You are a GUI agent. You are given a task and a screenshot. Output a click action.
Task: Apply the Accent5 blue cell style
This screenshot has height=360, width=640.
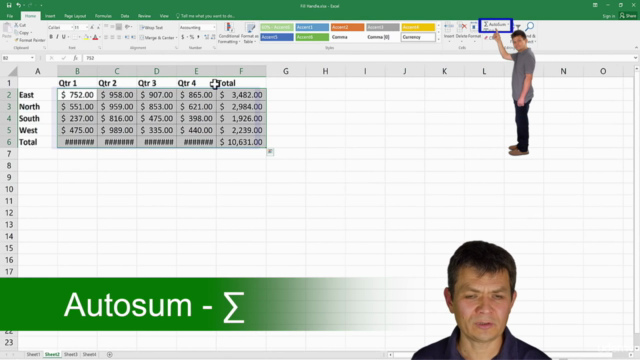click(x=277, y=37)
